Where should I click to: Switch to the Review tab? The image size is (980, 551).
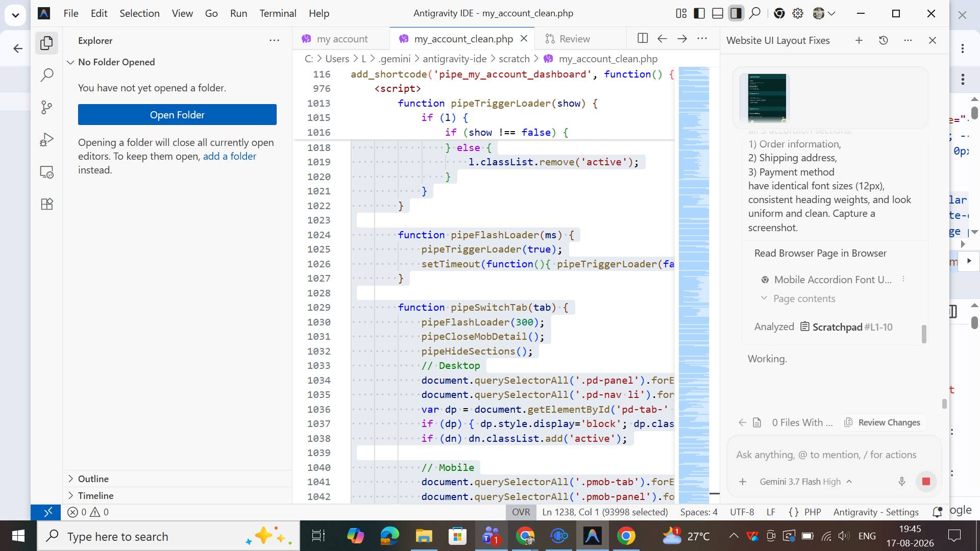coord(567,39)
